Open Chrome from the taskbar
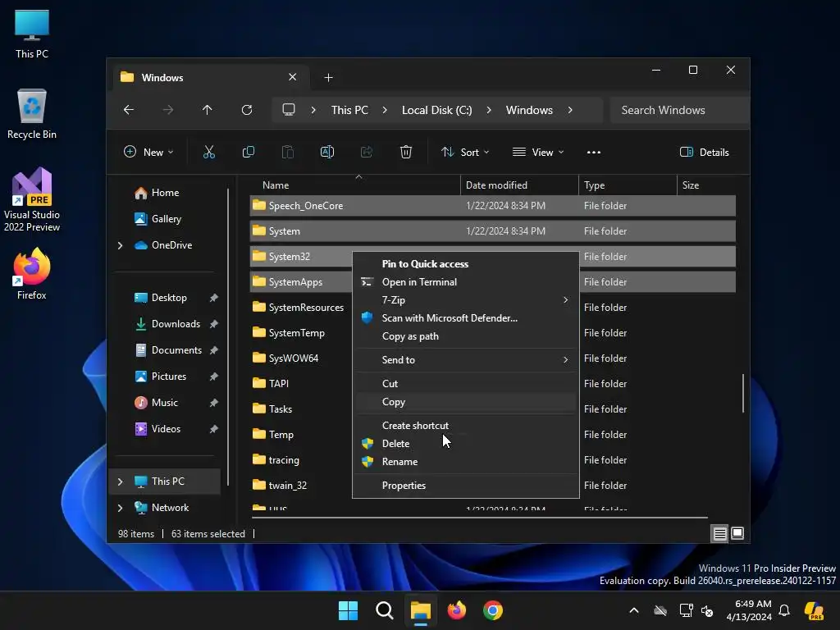The image size is (840, 630). coord(493,610)
